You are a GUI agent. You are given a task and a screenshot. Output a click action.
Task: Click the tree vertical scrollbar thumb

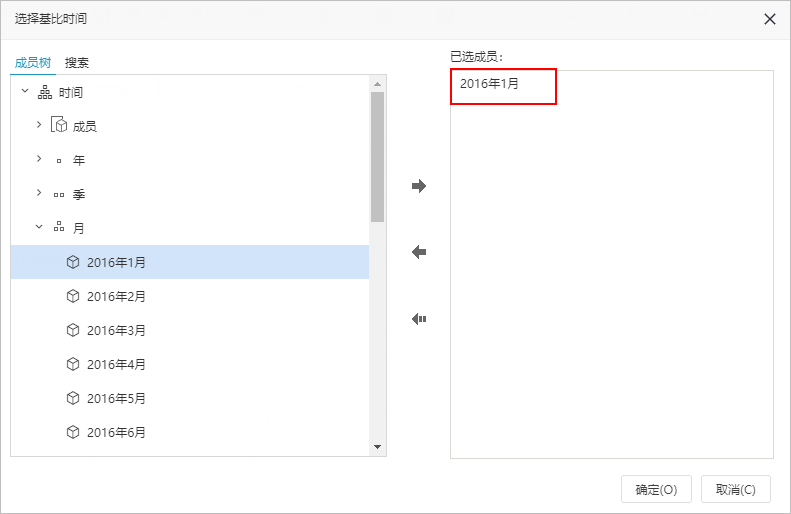tap(377, 157)
